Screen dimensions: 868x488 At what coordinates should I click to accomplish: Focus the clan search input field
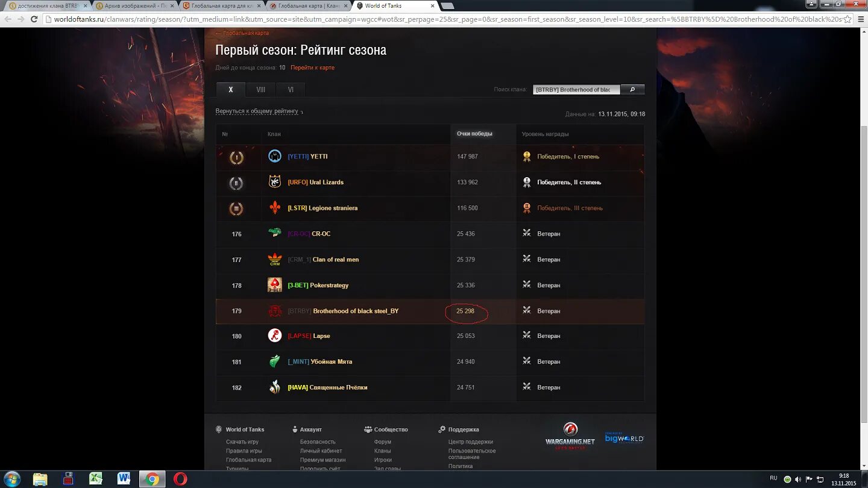click(576, 89)
